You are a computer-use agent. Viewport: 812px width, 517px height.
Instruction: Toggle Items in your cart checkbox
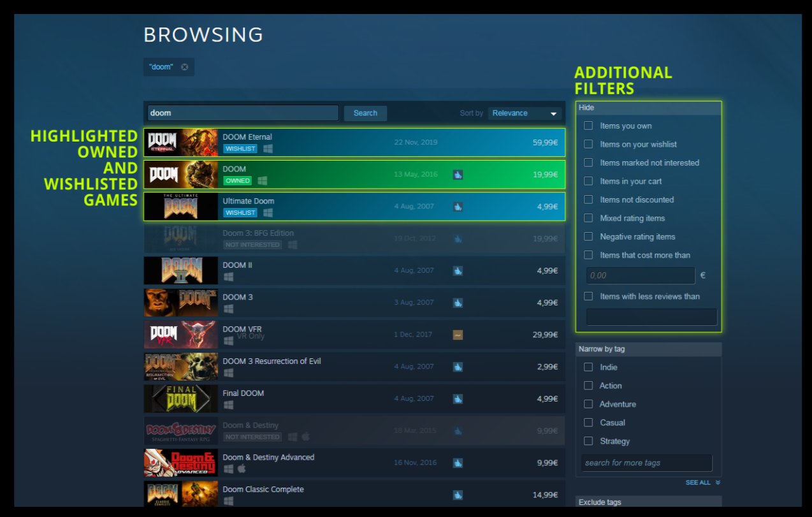588,181
